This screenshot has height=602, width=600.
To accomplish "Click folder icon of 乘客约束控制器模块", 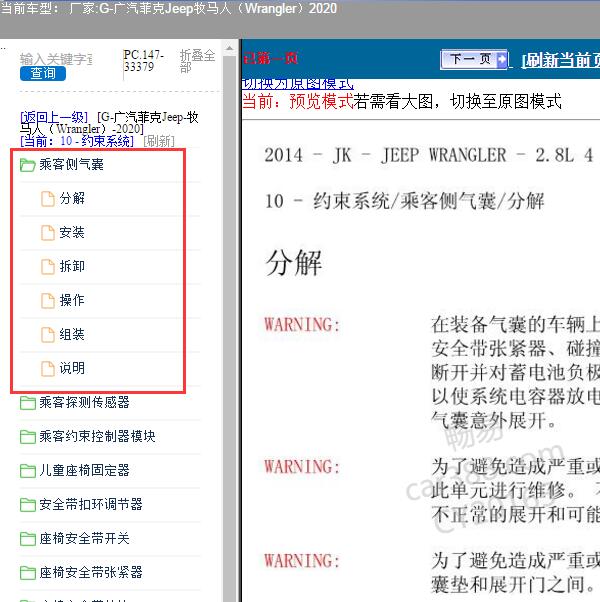I will [28, 437].
